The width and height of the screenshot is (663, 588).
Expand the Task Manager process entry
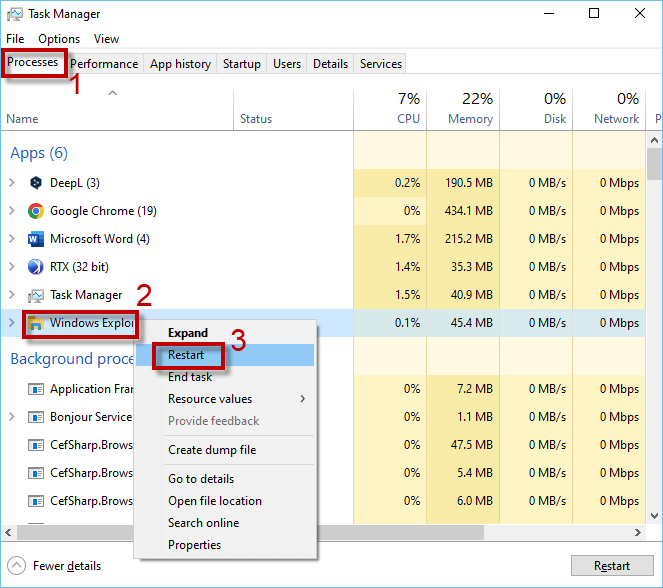(x=12, y=295)
